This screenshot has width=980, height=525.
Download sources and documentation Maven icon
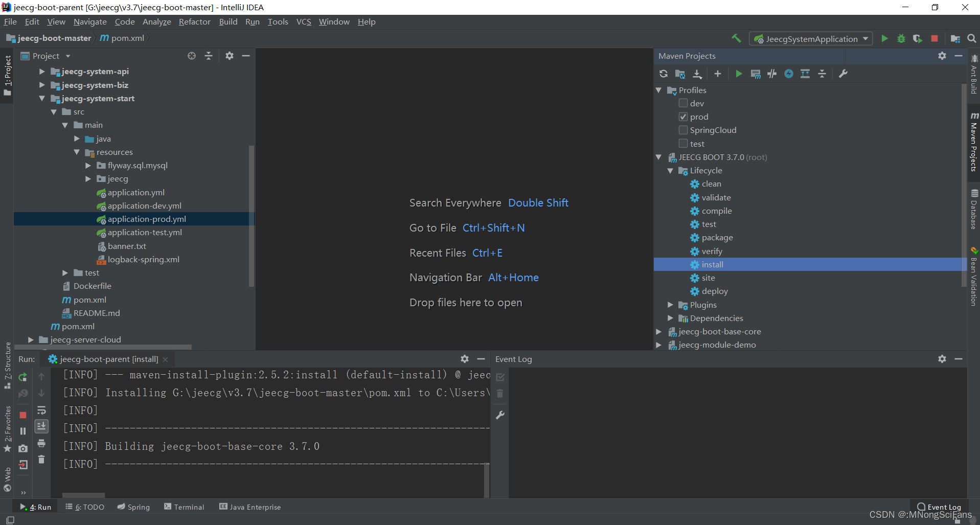(697, 74)
